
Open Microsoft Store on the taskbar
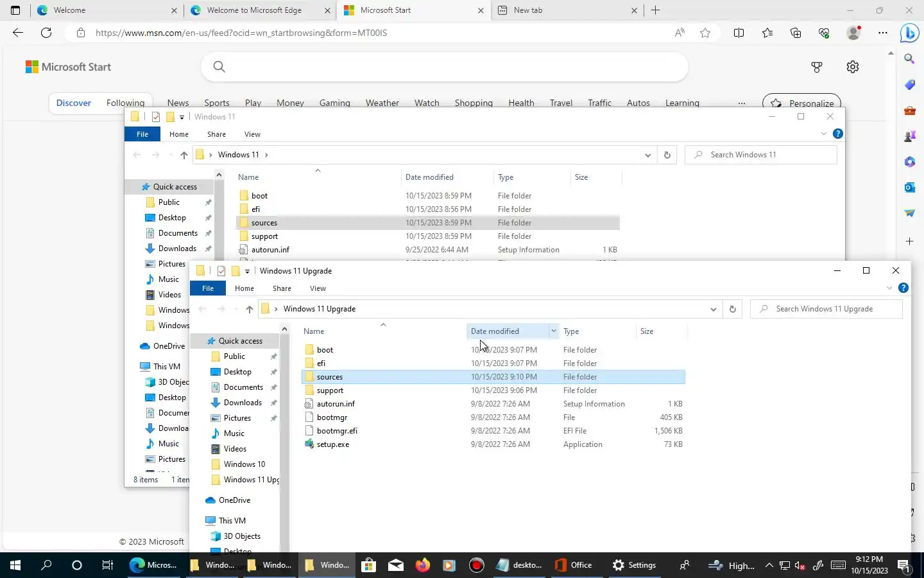click(x=368, y=565)
